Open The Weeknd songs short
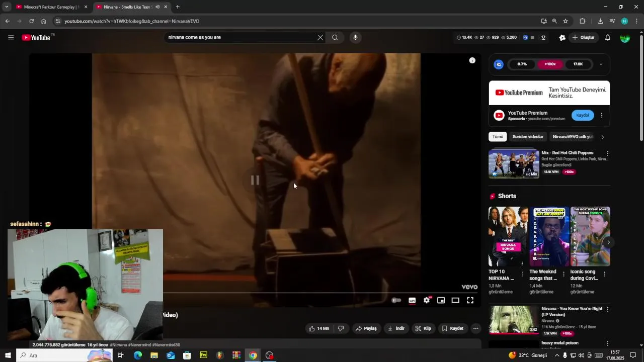 coord(549,236)
